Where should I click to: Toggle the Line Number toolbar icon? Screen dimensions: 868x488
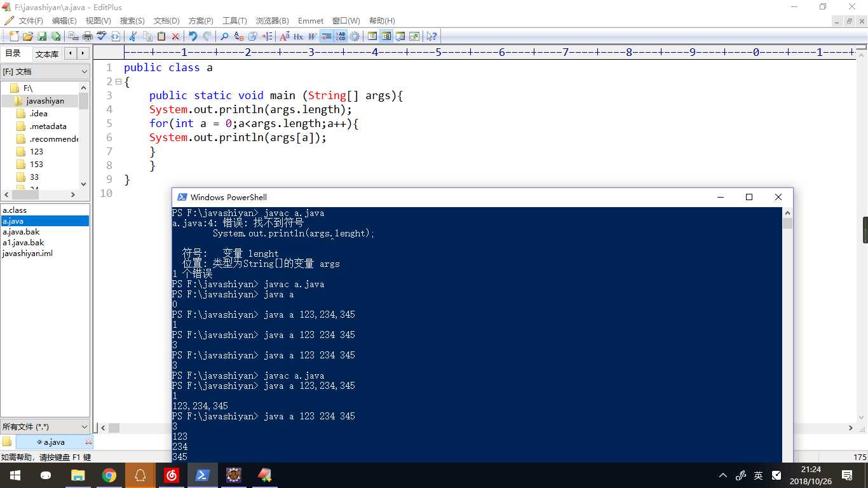(x=341, y=36)
